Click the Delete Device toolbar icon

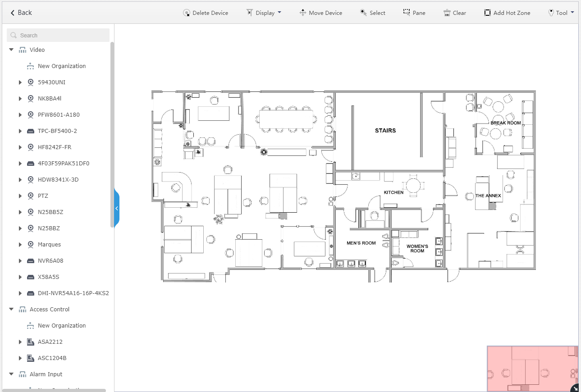(186, 13)
